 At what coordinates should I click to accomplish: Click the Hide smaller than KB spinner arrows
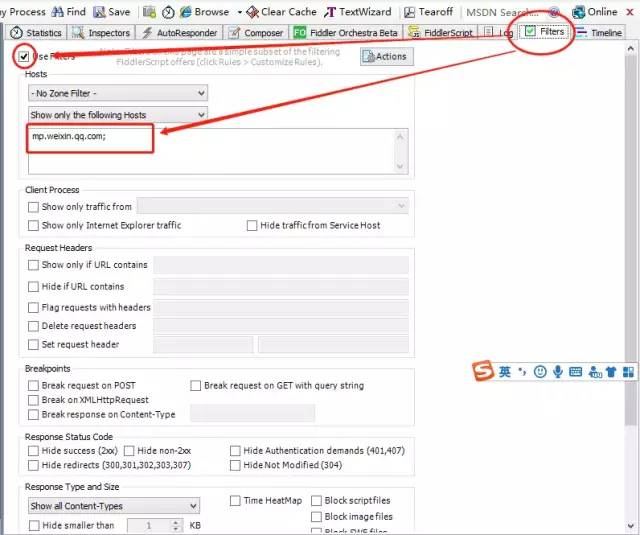pyautogui.click(x=176, y=526)
